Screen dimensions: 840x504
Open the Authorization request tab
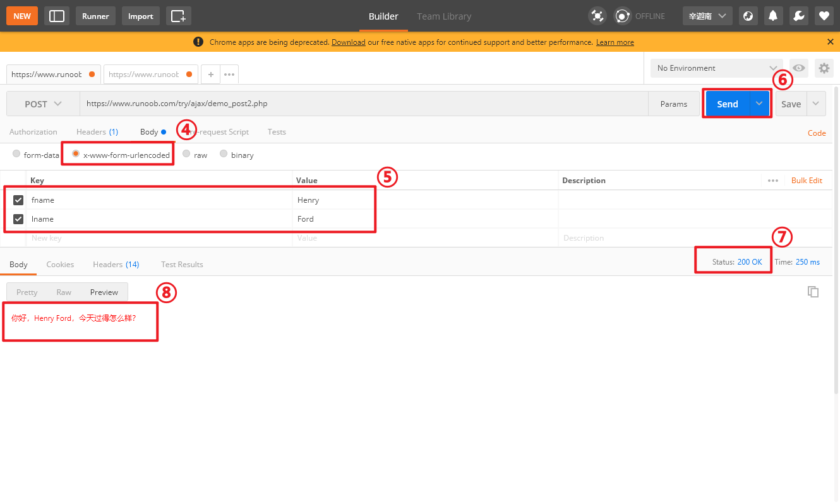[33, 132]
